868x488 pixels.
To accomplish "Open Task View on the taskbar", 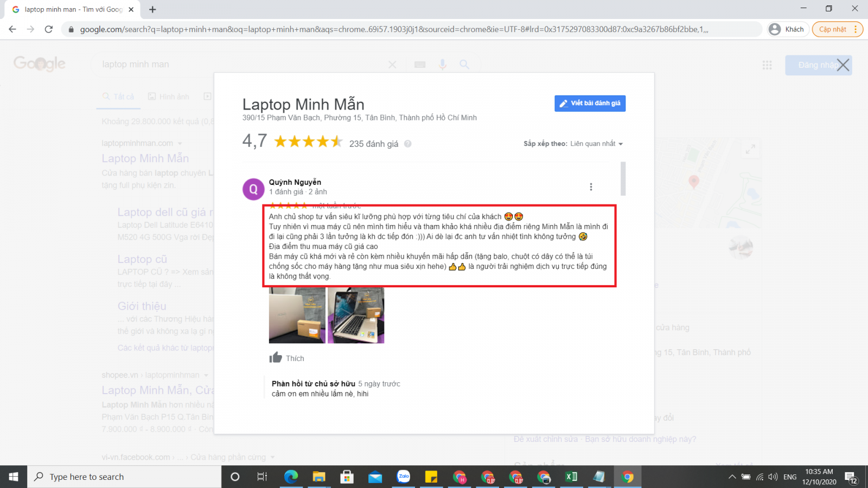I will point(262,477).
